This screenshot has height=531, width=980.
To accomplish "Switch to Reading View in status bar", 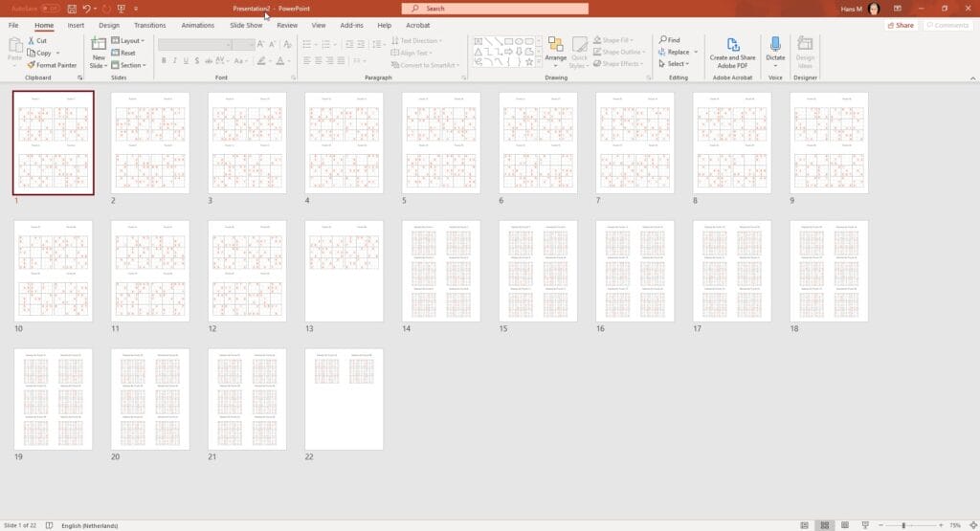I will coord(844,525).
